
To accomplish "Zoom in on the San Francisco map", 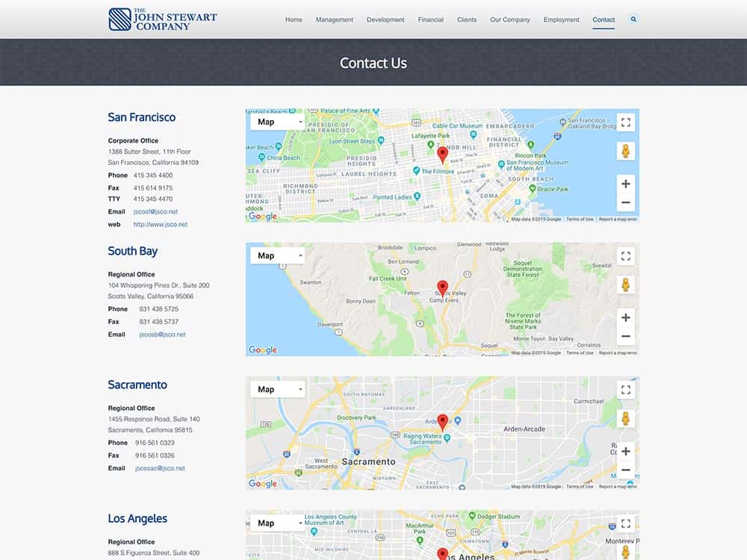I will (625, 184).
